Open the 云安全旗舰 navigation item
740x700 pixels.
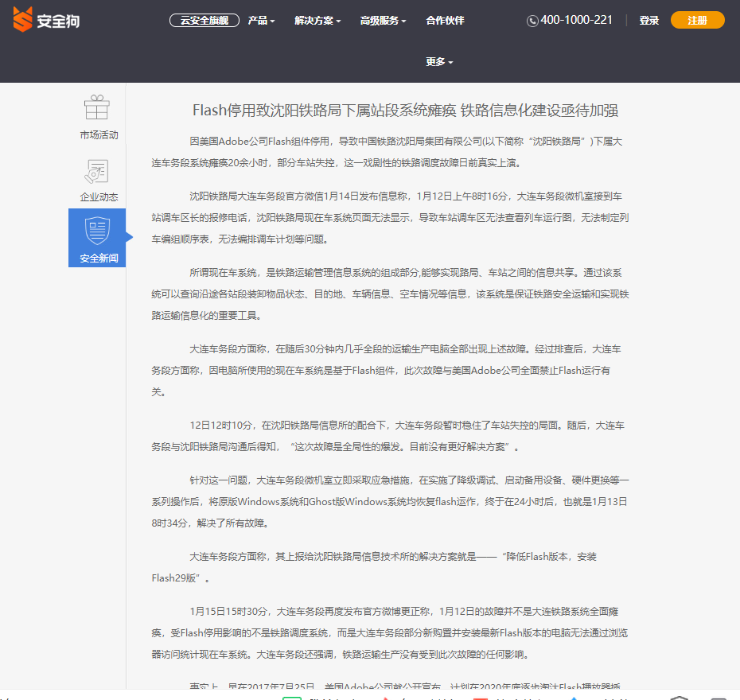pos(204,20)
